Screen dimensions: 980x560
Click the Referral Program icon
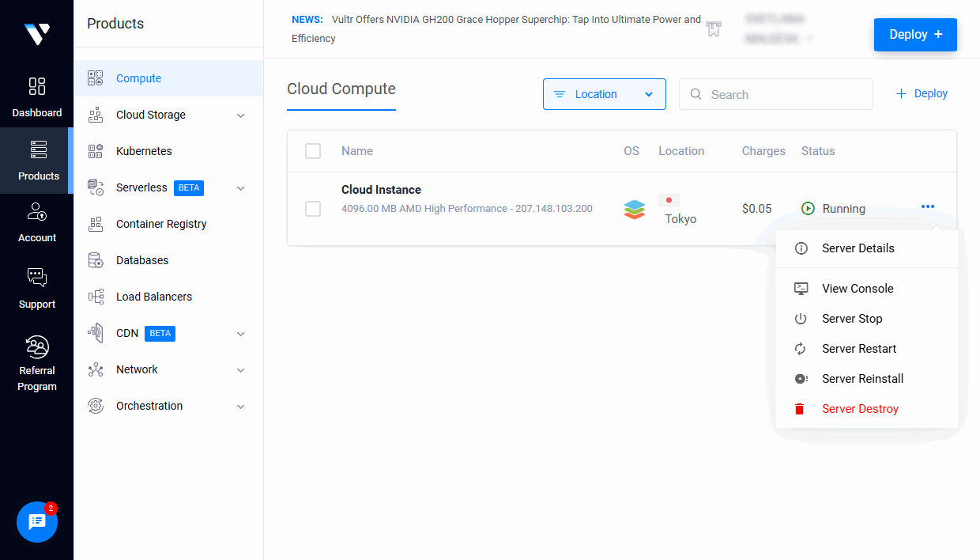(x=36, y=346)
